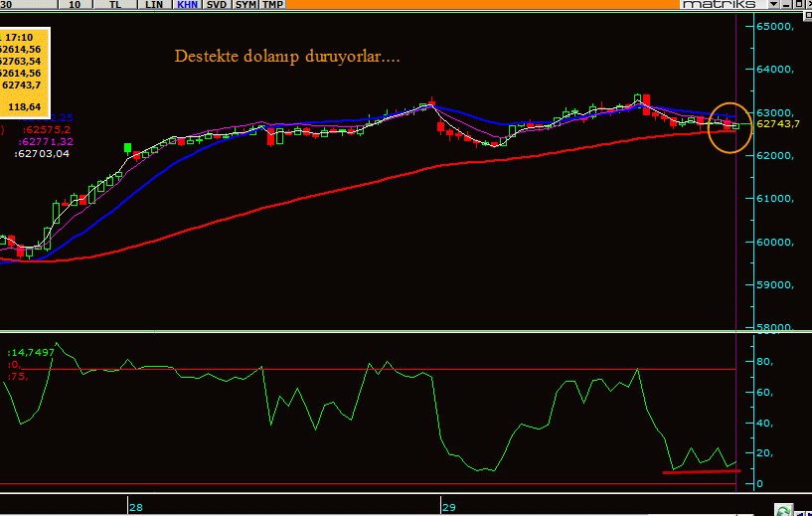Select the green :14,7497 indicator value
812x516 pixels.
(x=31, y=353)
